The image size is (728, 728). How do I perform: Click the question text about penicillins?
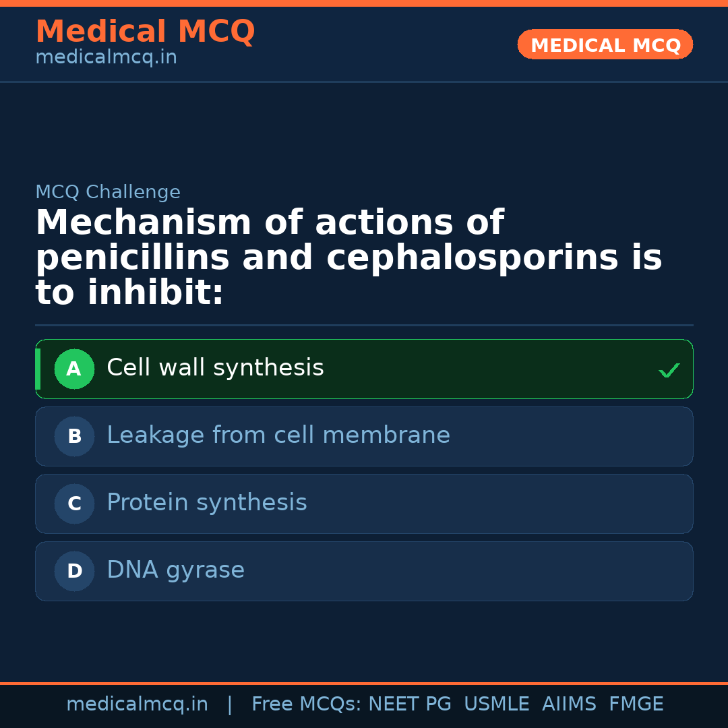pyautogui.click(x=348, y=258)
